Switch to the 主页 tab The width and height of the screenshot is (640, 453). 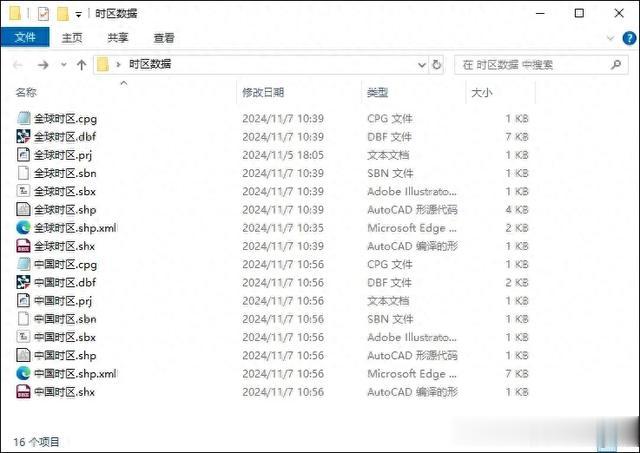[72, 38]
